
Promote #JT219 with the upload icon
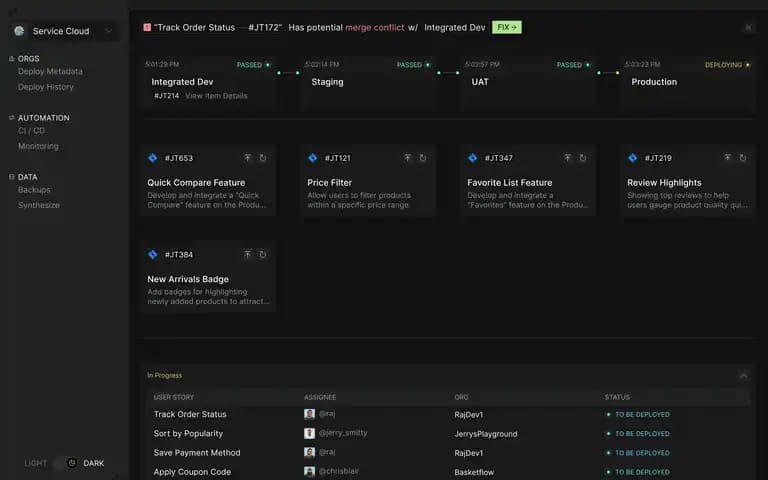727,158
